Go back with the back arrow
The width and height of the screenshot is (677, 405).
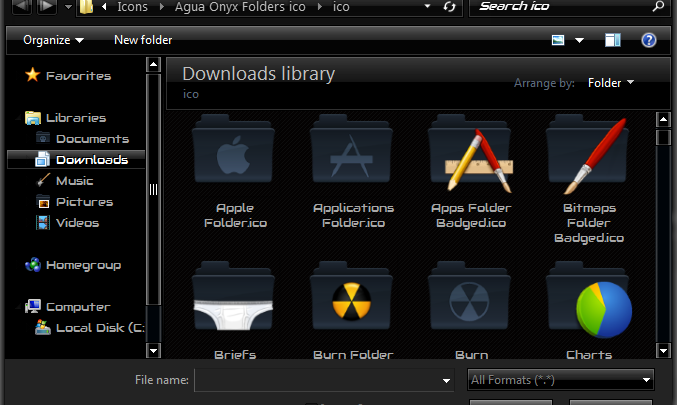coord(22,6)
